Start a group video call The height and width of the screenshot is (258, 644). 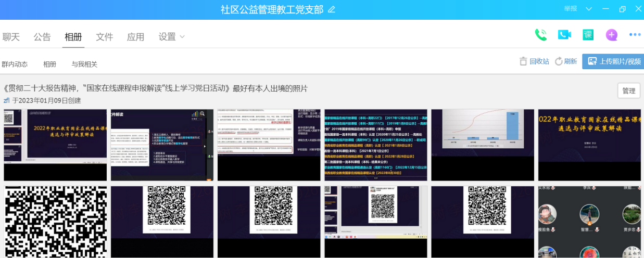(x=564, y=35)
